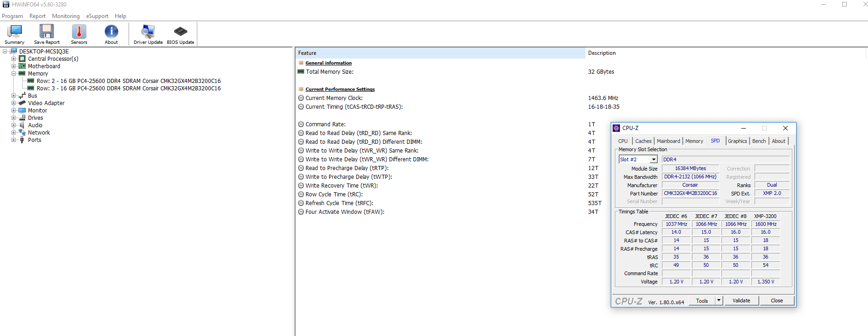Click the Row: 2 memory module icon
868x336 pixels.
(x=31, y=81)
